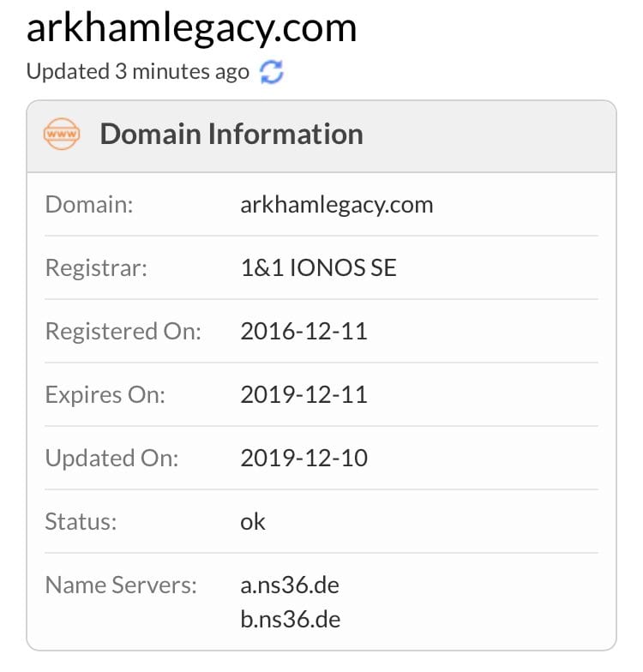
Task: Click the arkhamlegacy.com page title
Action: tap(191, 28)
